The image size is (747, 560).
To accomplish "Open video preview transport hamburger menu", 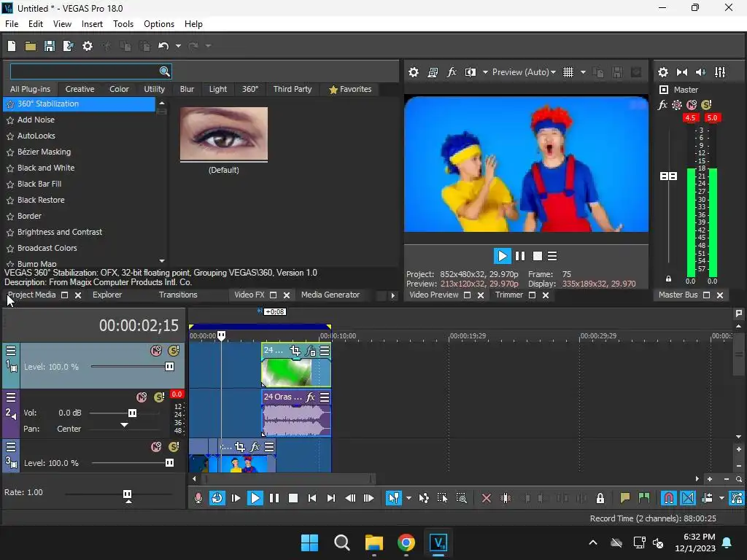I will [552, 256].
